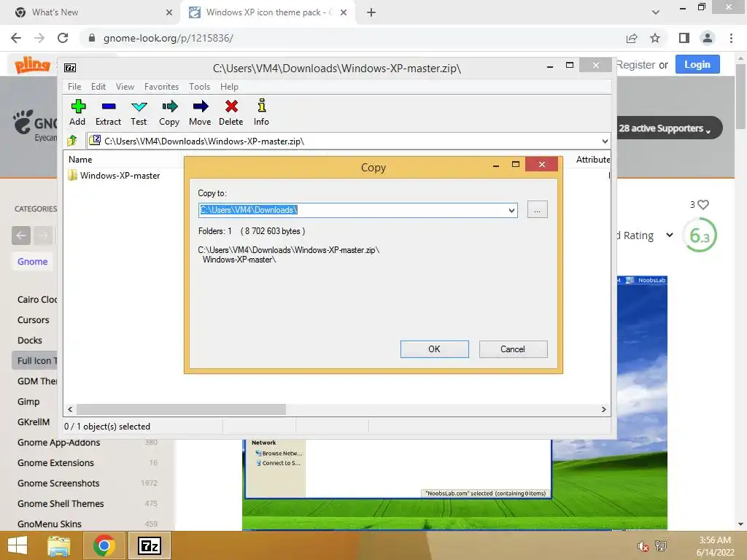Image resolution: width=747 pixels, height=560 pixels.
Task: Open the Windows Start button
Action: tap(18, 545)
